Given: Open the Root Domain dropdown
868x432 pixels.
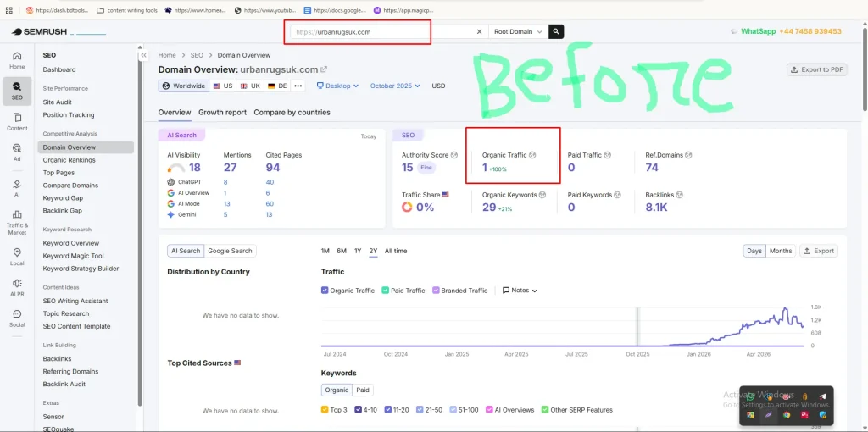Looking at the screenshot, I should point(518,32).
